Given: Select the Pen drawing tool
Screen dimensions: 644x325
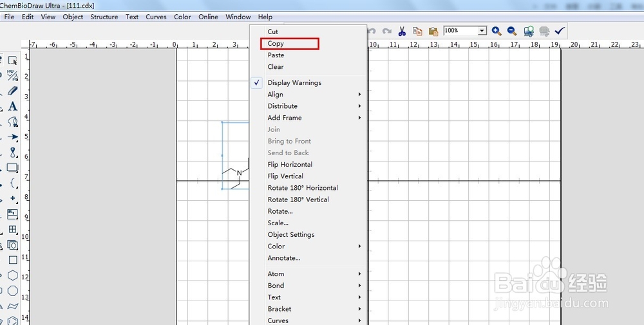Looking at the screenshot, I should coord(13,122).
